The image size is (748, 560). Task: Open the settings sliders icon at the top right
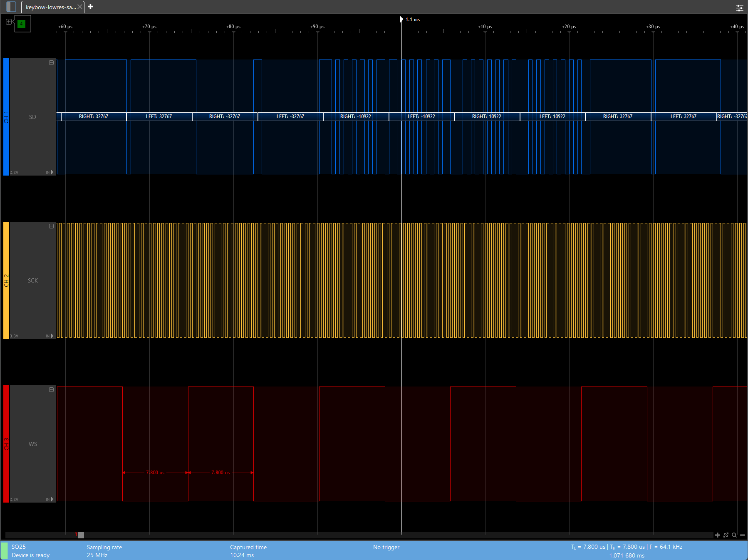pos(740,7)
